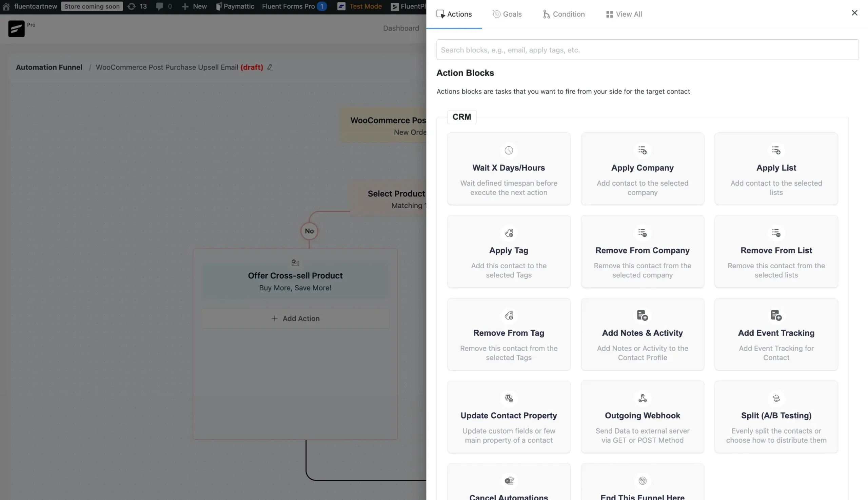Close the action blocks panel
This screenshot has width=868, height=500.
[x=854, y=13]
